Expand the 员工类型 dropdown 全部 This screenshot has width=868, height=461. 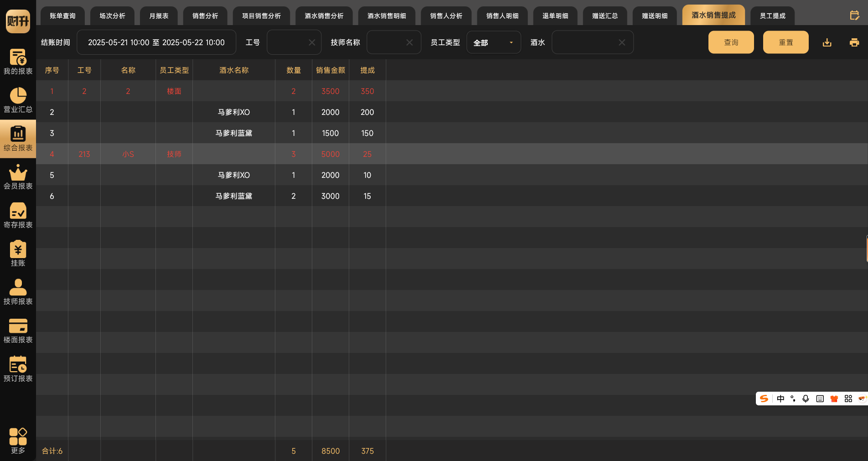pyautogui.click(x=494, y=42)
